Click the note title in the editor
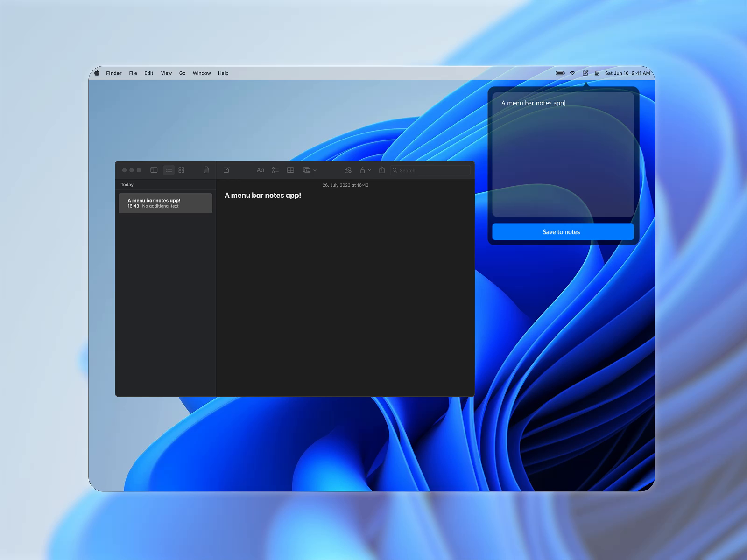 tap(263, 196)
